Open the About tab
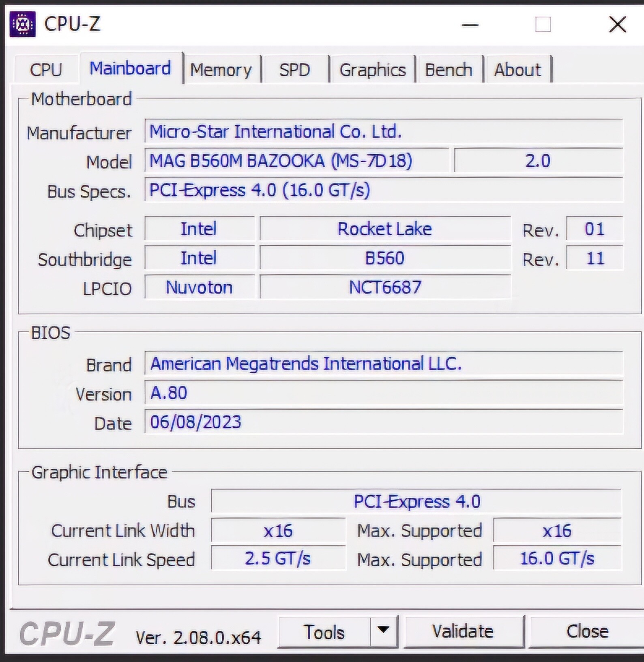 click(518, 70)
